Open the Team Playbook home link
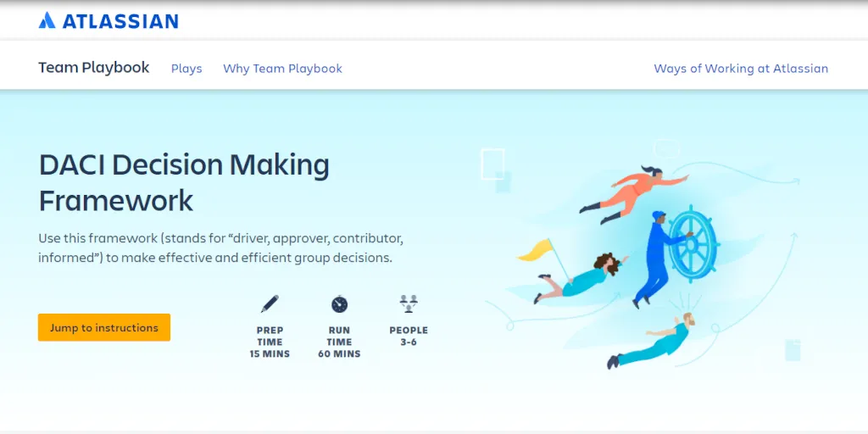The image size is (868, 434). (x=93, y=68)
